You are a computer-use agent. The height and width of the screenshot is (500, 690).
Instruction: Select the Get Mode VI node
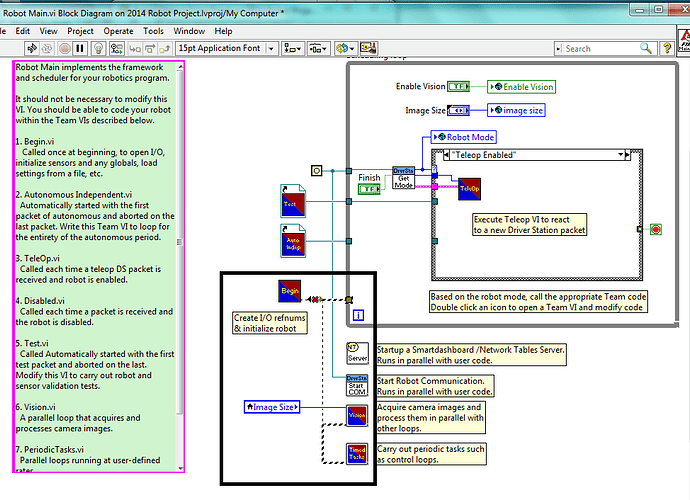(x=404, y=178)
